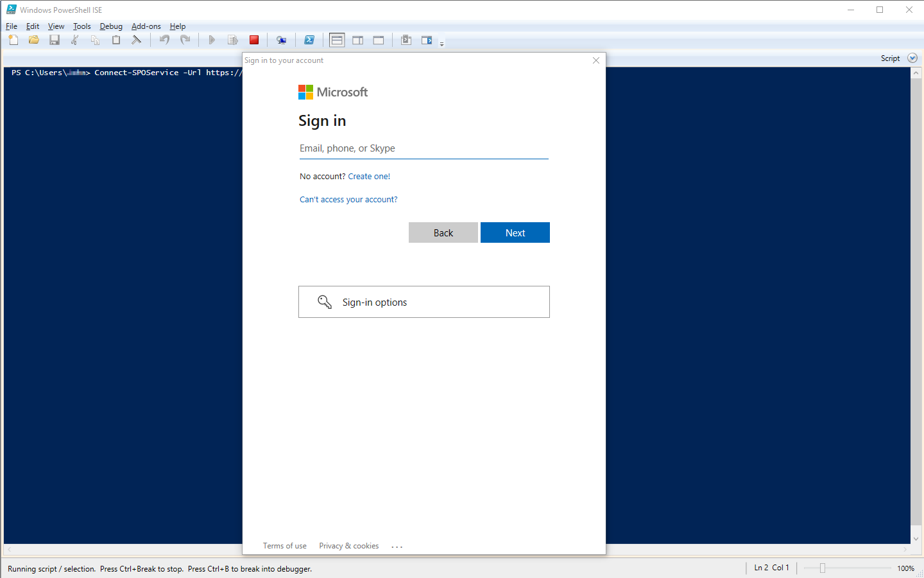Show script pane on the right layout
Viewport: 924px width, 578px height.
358,40
